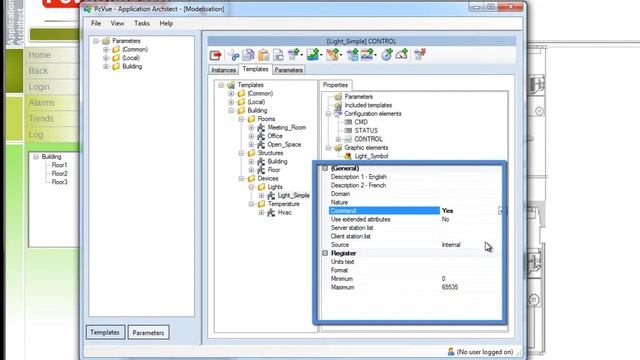Select the Building folder in left Parameters tree

(132, 67)
